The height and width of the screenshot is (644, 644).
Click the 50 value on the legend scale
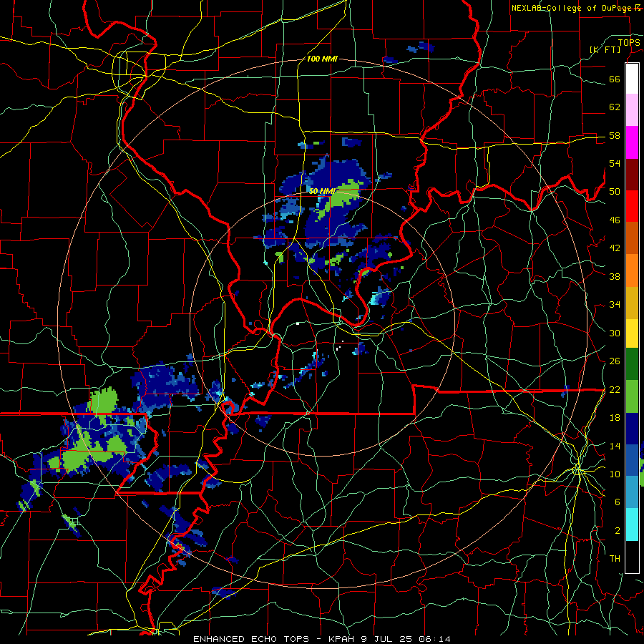click(615, 192)
